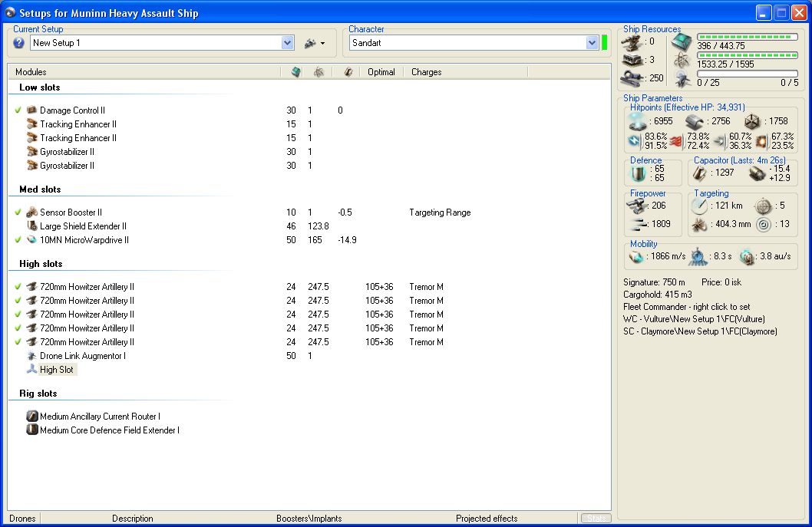Sort by the capacitor column header icon
Screen dimensions: 812x527
tap(348, 72)
